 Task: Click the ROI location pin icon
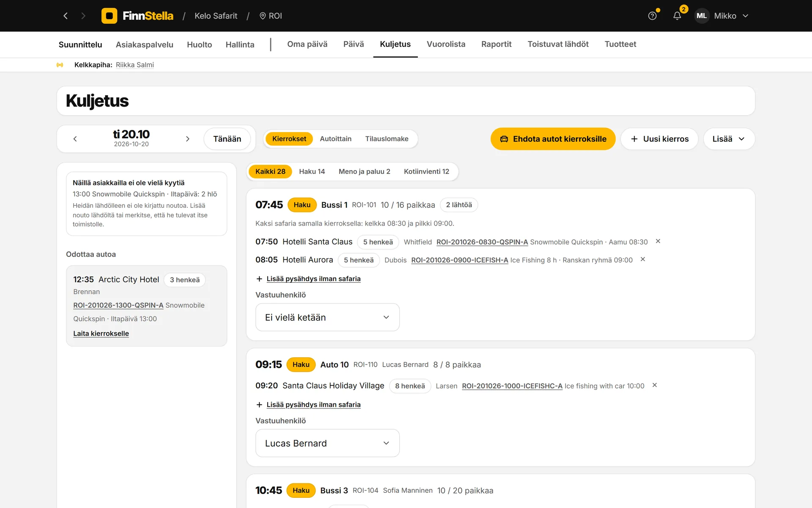click(263, 16)
